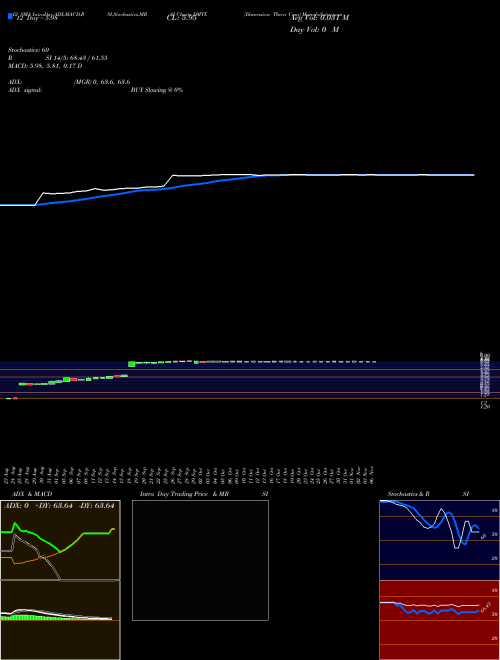This screenshot has width=500, height=660.
Task: Click the ADX & MACD panel title
Action: [x=32, y=494]
